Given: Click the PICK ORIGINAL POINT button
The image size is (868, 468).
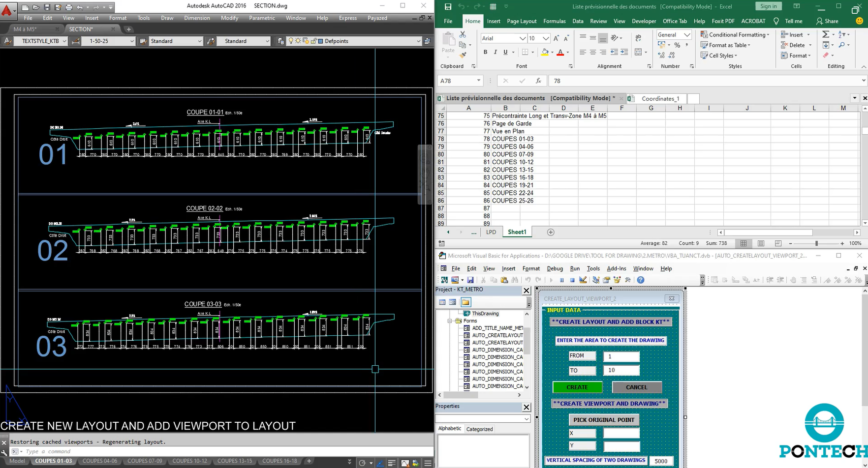Looking at the screenshot, I should tap(604, 420).
